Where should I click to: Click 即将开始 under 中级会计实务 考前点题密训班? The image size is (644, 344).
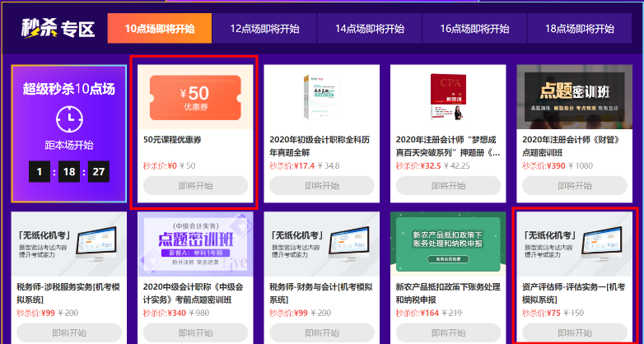[195, 332]
